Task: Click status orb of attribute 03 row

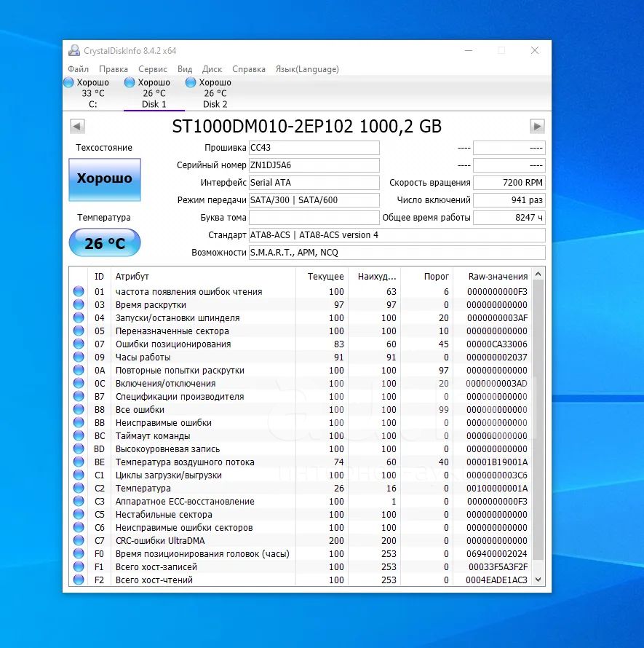Action: point(79,304)
